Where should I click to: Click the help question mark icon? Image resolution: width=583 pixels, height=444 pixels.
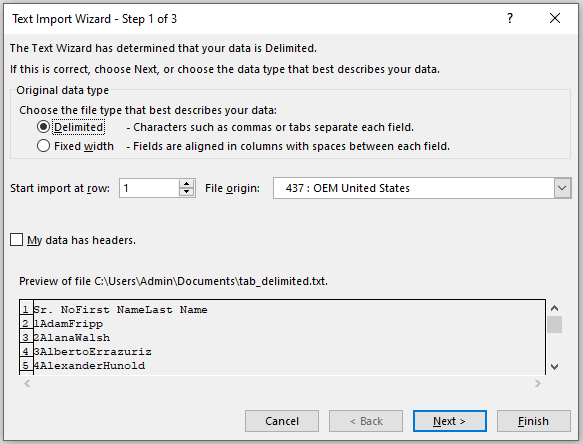pyautogui.click(x=510, y=18)
